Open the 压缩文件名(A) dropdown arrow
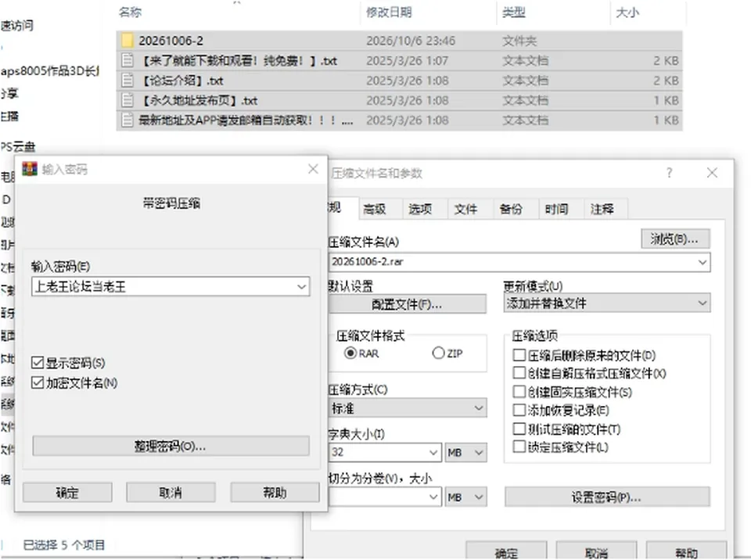 (702, 262)
